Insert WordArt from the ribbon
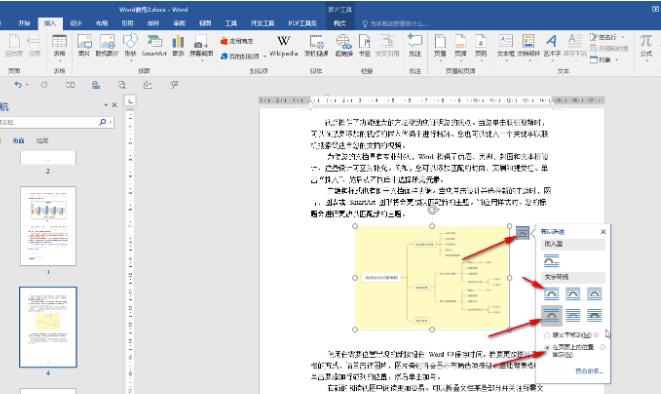 point(552,46)
